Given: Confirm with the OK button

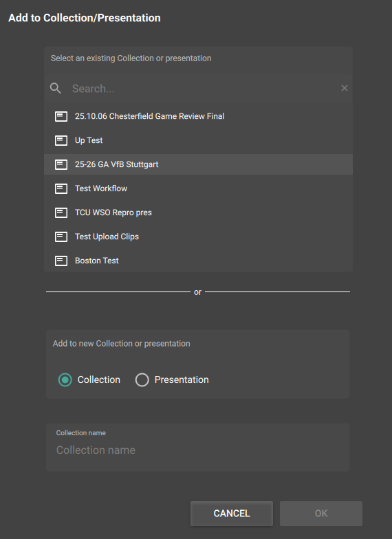Looking at the screenshot, I should pos(320,513).
